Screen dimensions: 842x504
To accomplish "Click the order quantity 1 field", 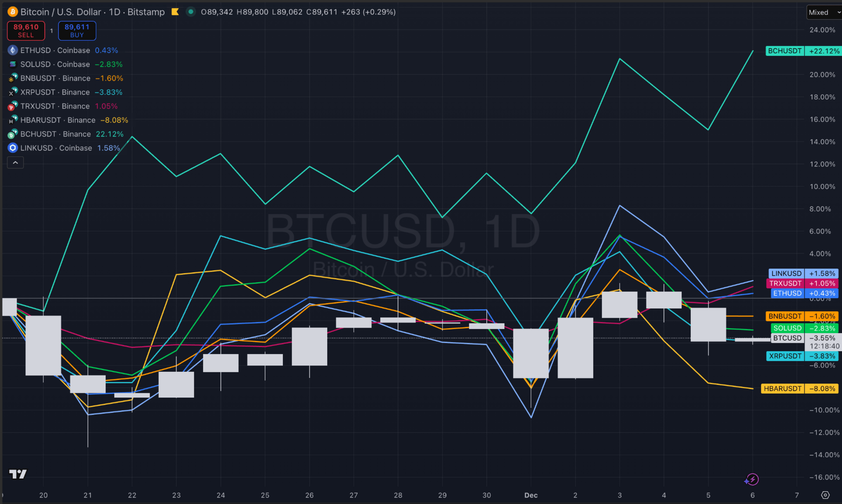I will (x=51, y=31).
